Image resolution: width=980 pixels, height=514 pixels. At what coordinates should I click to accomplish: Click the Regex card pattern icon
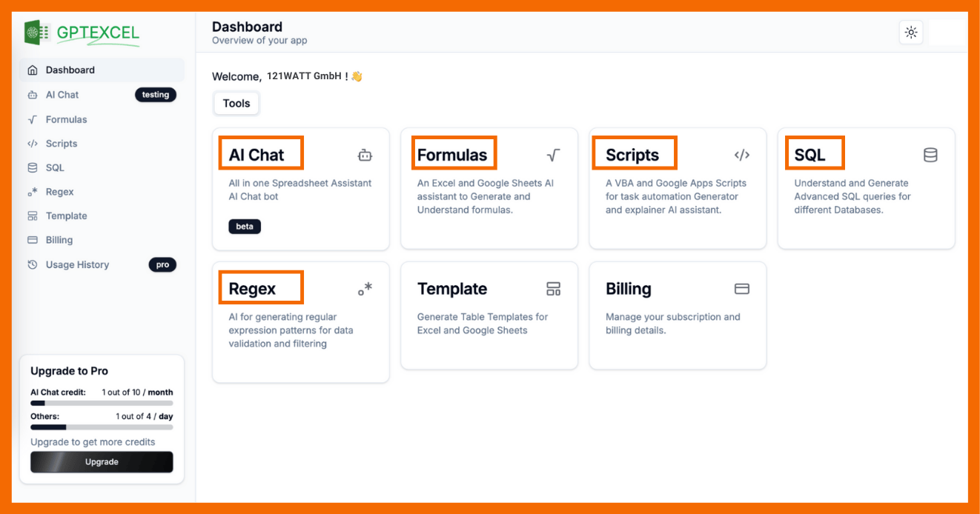pos(365,289)
